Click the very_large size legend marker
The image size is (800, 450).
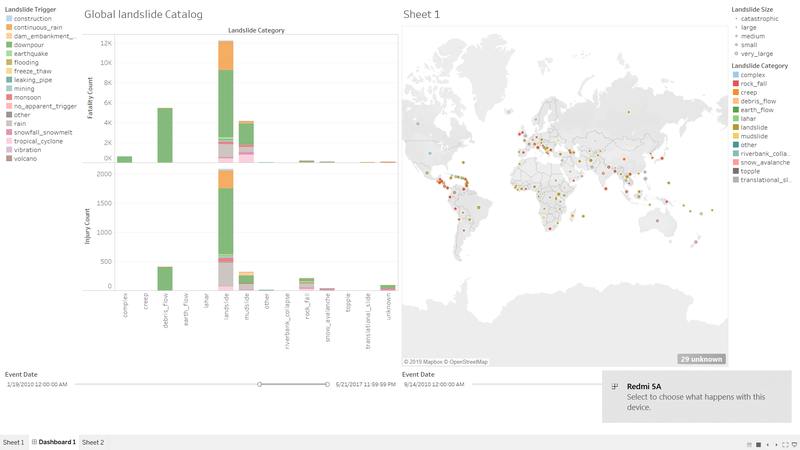click(x=737, y=51)
